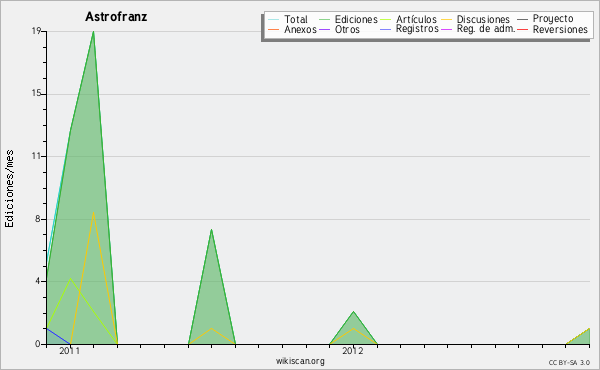The height and width of the screenshot is (370, 600).
Task: Click the wikiscan.org caption
Action: [300, 361]
